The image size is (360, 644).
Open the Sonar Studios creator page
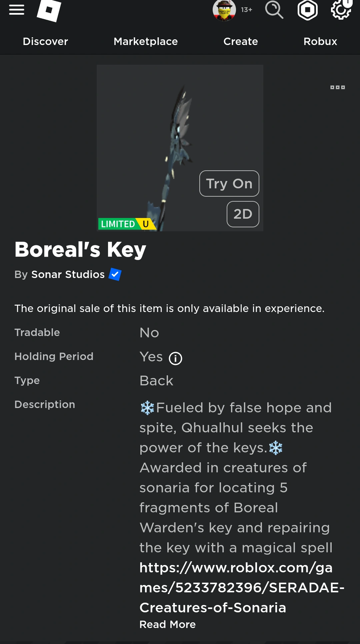tap(68, 274)
